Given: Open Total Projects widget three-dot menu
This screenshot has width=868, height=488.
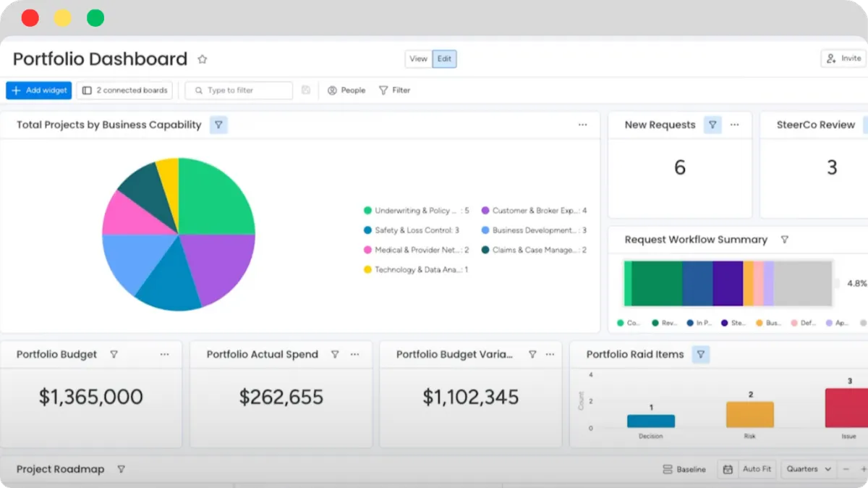Looking at the screenshot, I should click(583, 125).
